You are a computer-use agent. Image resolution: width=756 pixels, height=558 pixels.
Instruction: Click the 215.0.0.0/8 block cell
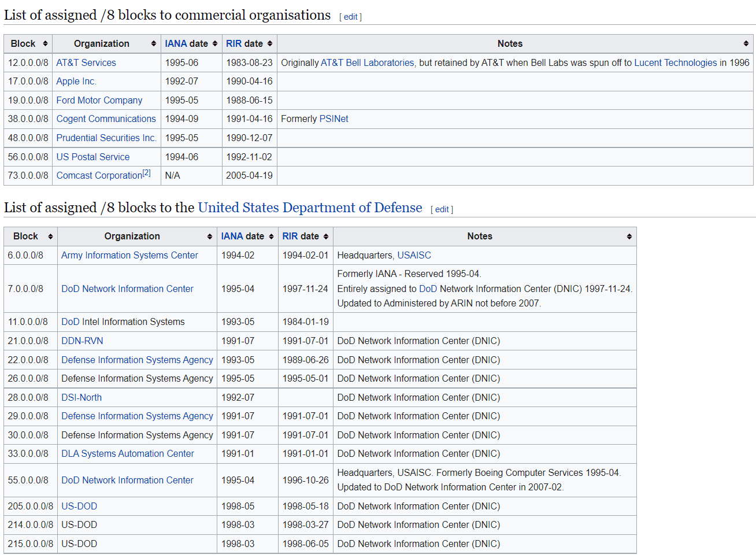tap(31, 544)
